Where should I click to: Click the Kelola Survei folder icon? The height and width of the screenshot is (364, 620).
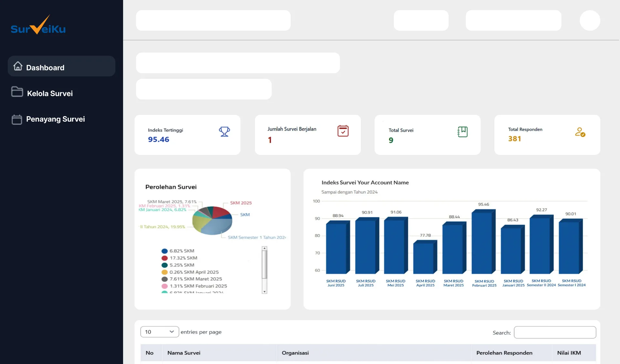(17, 92)
